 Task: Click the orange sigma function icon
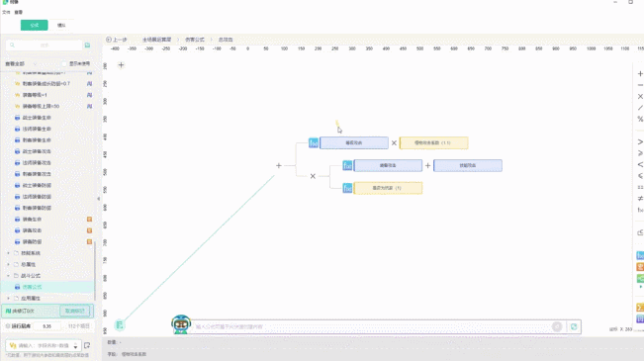tap(640, 308)
